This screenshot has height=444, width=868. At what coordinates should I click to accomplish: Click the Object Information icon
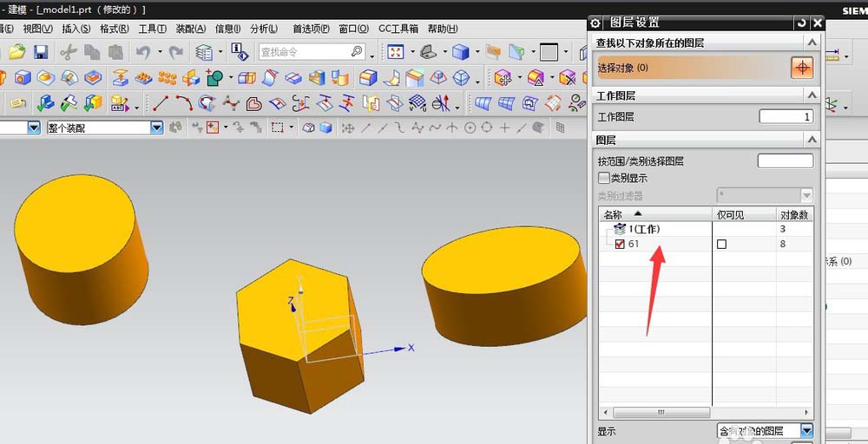[x=240, y=52]
